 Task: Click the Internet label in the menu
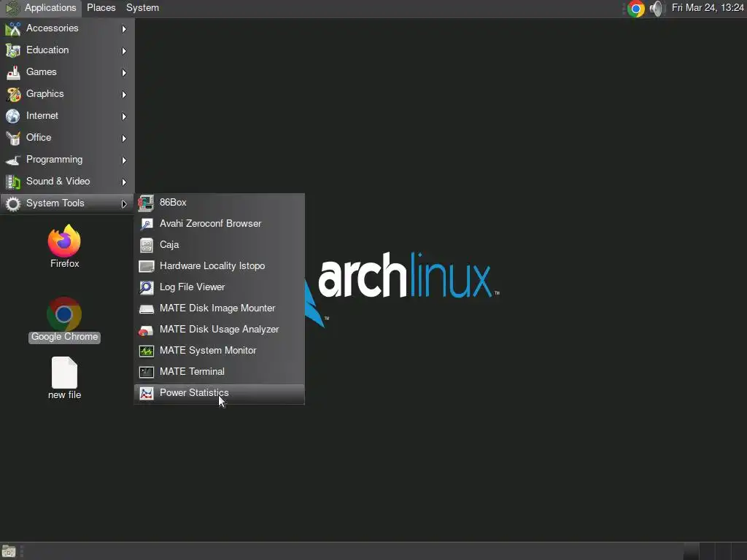tap(42, 116)
